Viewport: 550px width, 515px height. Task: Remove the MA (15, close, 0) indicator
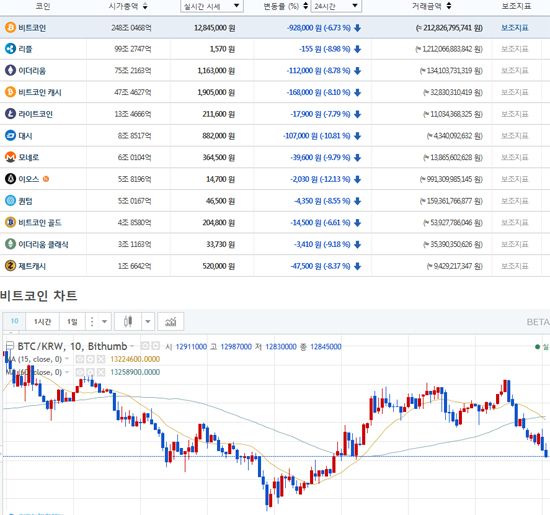coord(101,359)
